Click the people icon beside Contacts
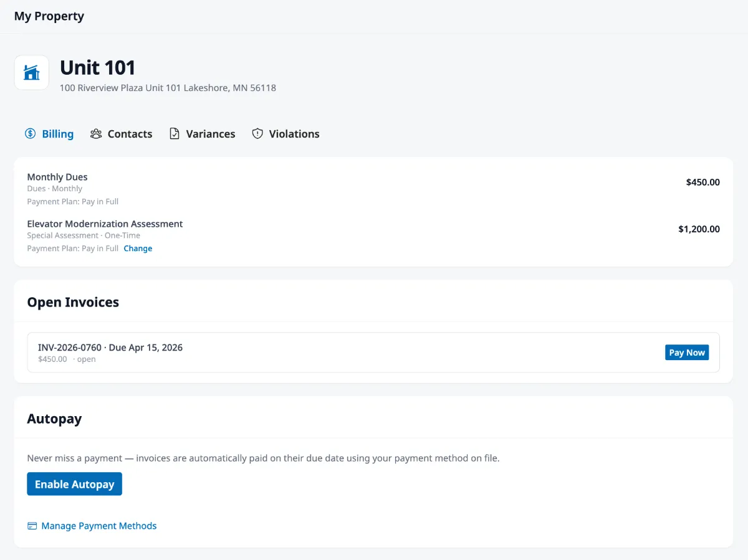 pos(95,133)
